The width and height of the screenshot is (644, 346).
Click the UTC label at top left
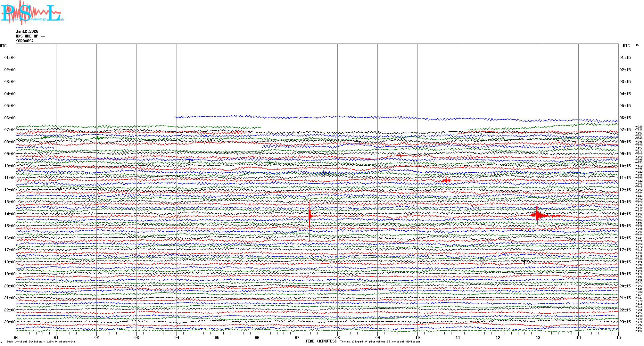[3, 46]
